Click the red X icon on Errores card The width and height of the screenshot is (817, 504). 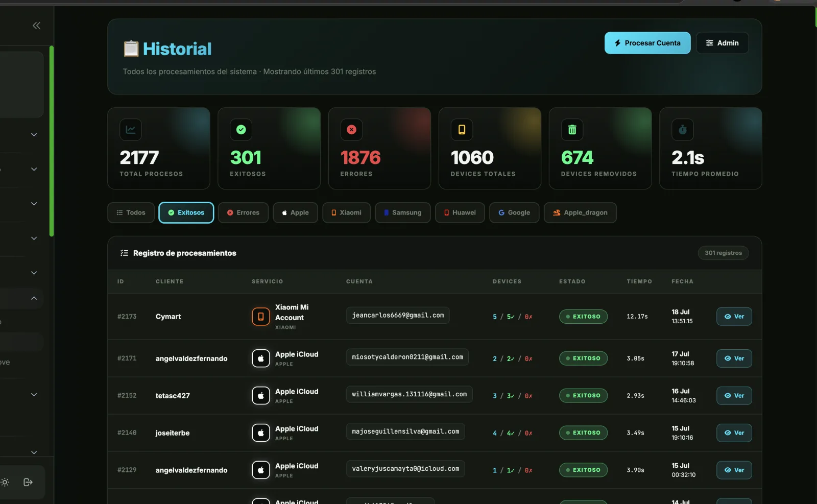tap(351, 130)
